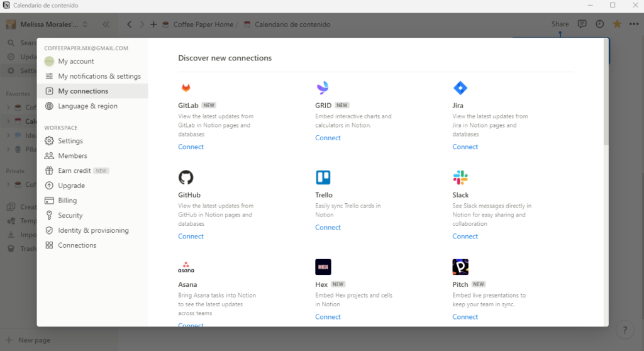
Task: Expand the Private page chevron
Action: click(x=8, y=184)
